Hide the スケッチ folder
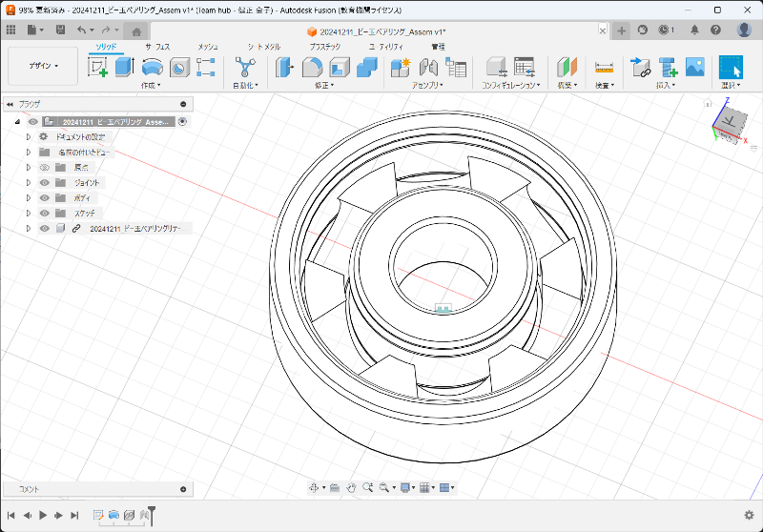Viewport: 763px width, 532px height. (x=44, y=213)
